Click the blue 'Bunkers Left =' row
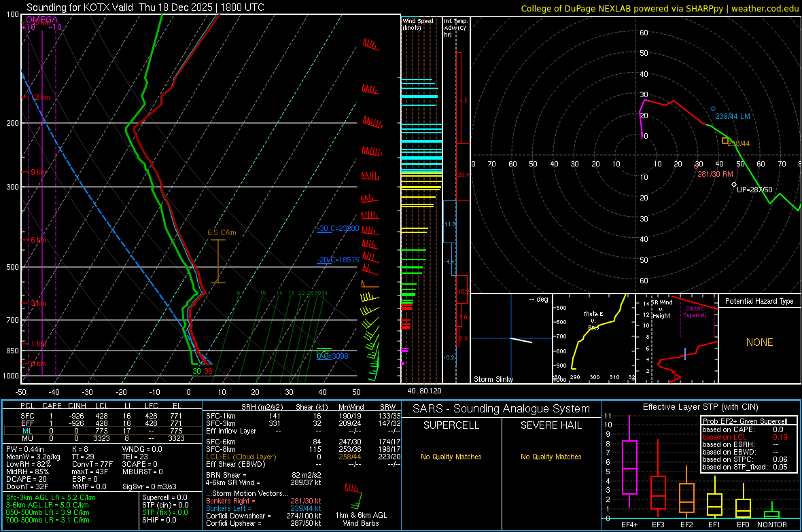Viewport: 802px width, 532px height. 264,508
